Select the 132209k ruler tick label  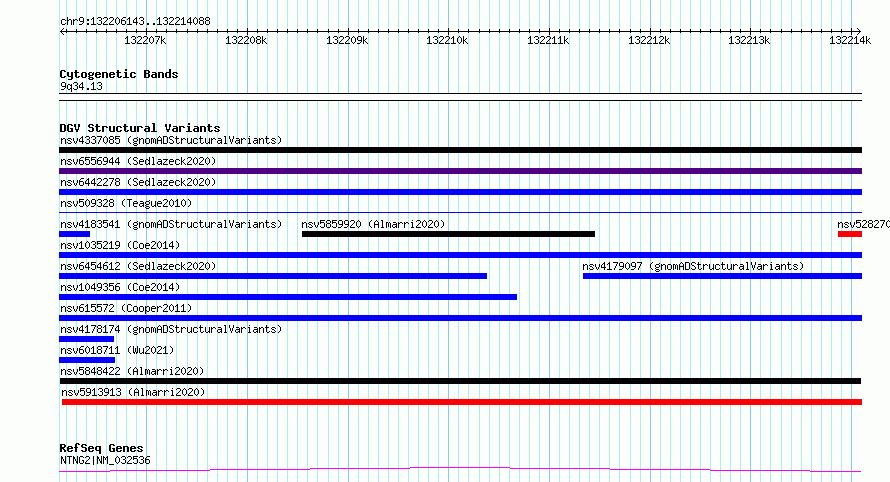(x=347, y=40)
